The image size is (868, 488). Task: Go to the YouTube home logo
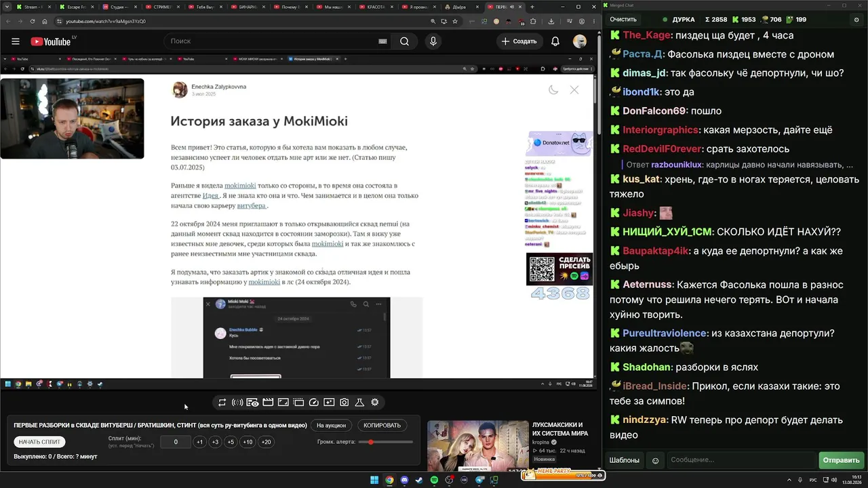50,41
